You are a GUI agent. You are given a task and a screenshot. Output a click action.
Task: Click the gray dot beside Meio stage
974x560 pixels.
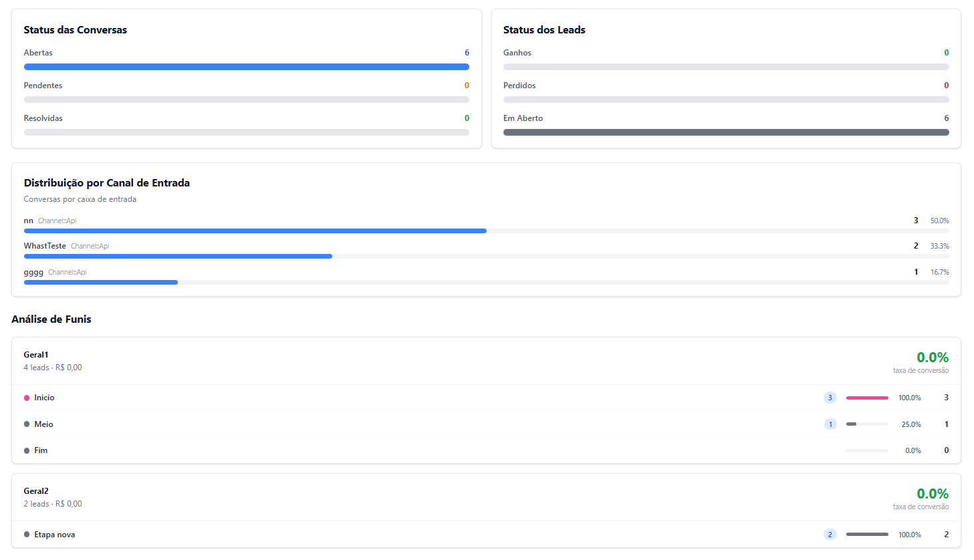click(27, 424)
